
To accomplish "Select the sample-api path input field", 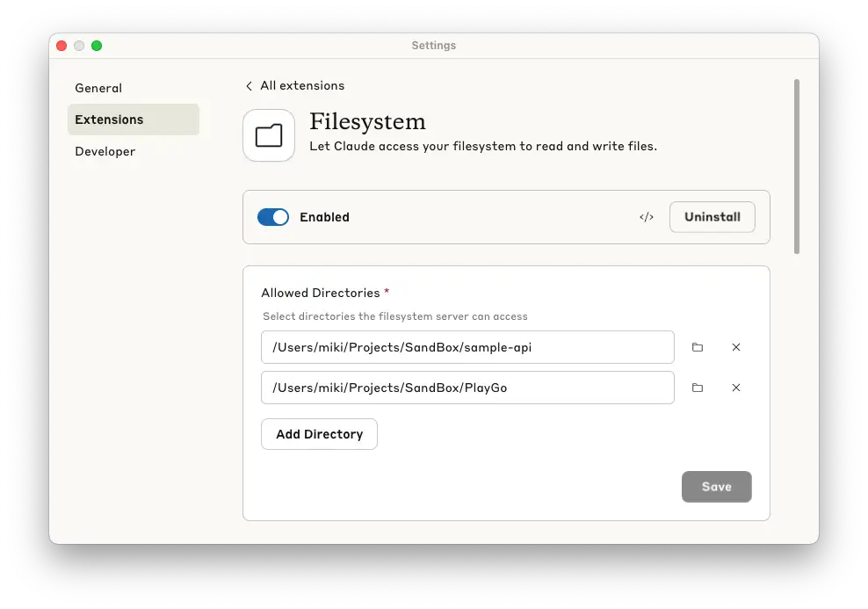I will 467,347.
